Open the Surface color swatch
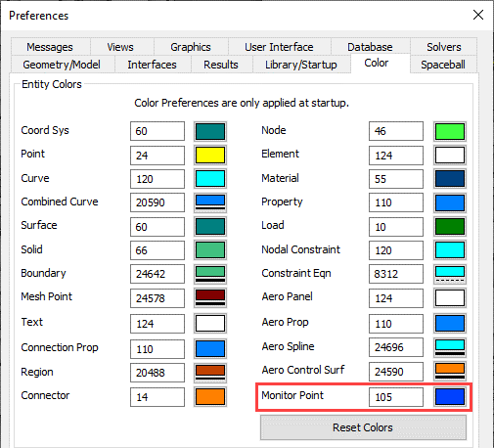 (x=210, y=227)
